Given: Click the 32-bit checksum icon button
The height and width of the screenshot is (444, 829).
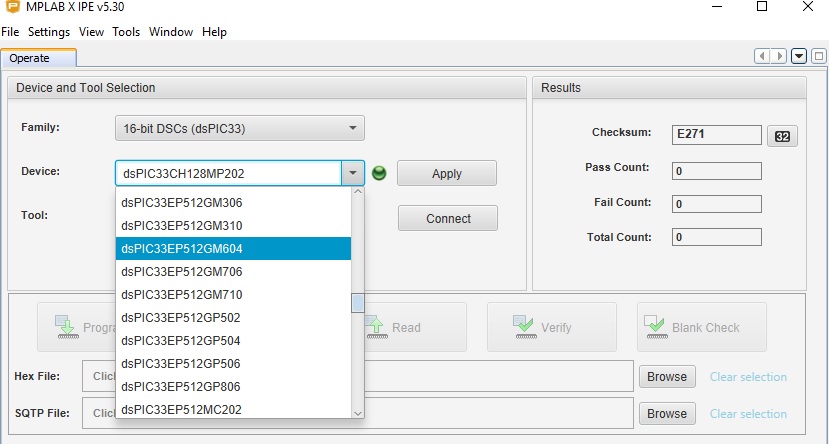Looking at the screenshot, I should 782,136.
